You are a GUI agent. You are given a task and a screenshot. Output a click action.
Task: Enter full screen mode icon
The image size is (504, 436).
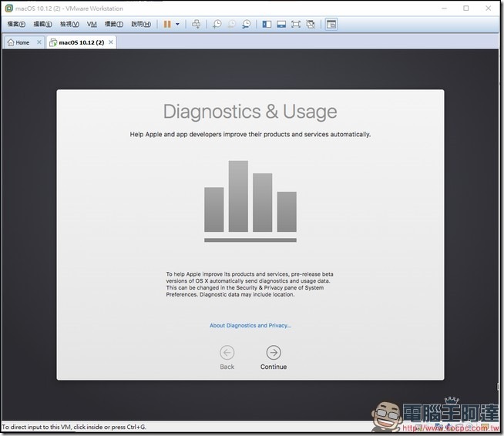[296, 24]
